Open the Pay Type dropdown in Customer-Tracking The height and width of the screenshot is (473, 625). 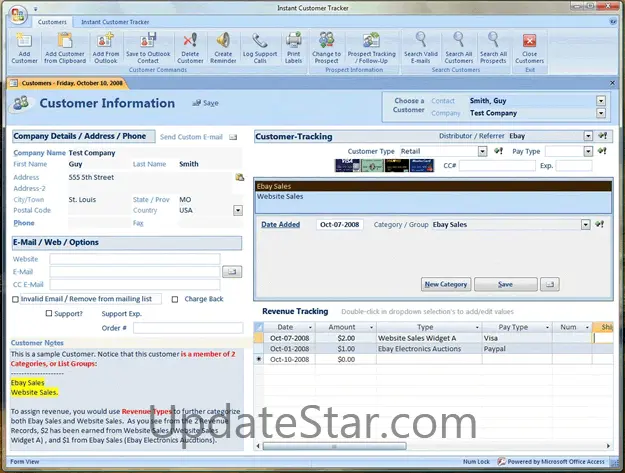click(588, 151)
